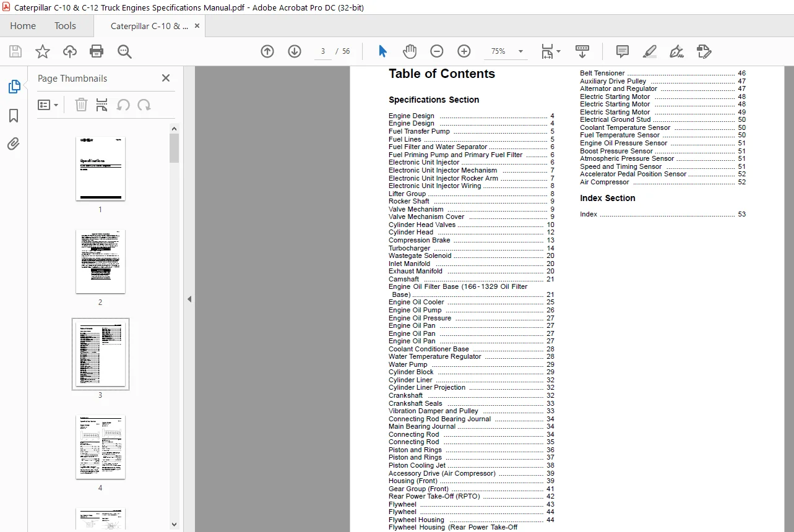Click the Compression Brake contents entry
The height and width of the screenshot is (532, 794).
(x=472, y=241)
